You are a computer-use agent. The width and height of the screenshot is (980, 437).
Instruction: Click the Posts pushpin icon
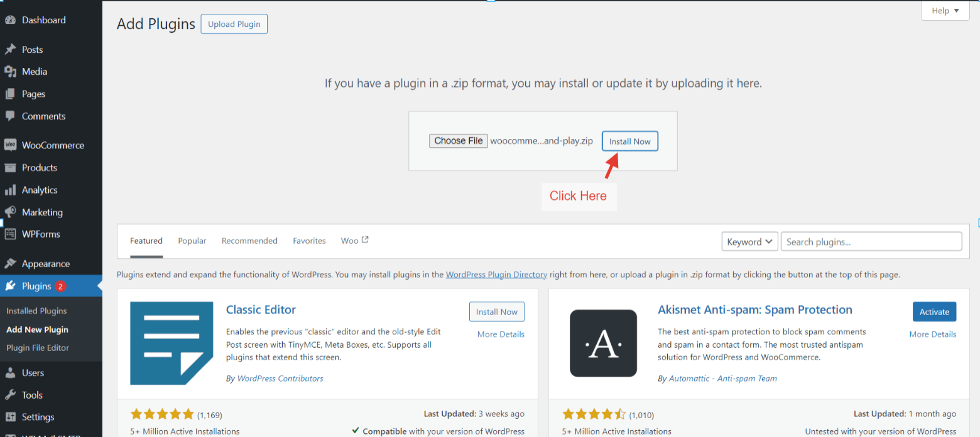(10, 50)
